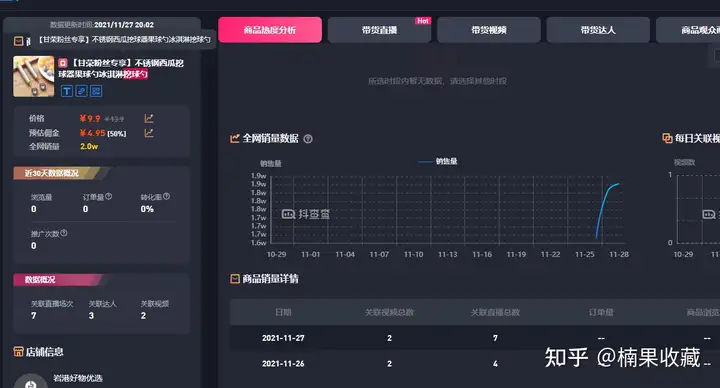The image size is (720, 388).
Task: Open the 带货达人 tab
Action: coord(598,30)
